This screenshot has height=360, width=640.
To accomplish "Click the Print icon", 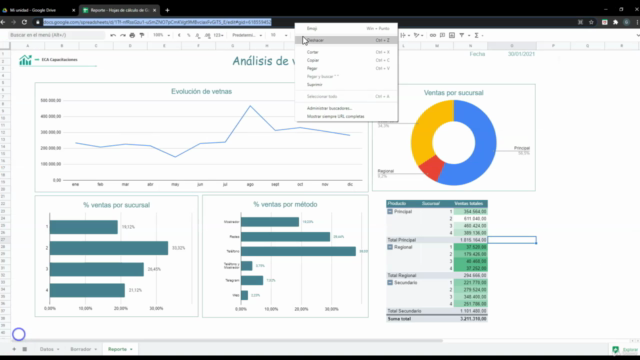I will click(132, 36).
